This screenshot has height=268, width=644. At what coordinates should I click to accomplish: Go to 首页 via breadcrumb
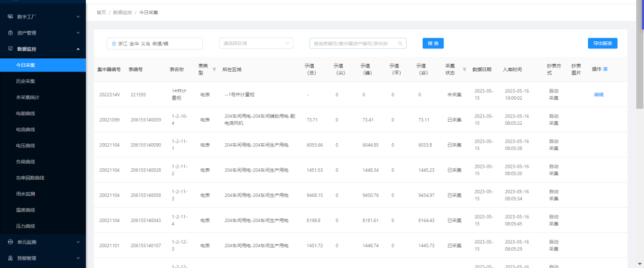(101, 13)
